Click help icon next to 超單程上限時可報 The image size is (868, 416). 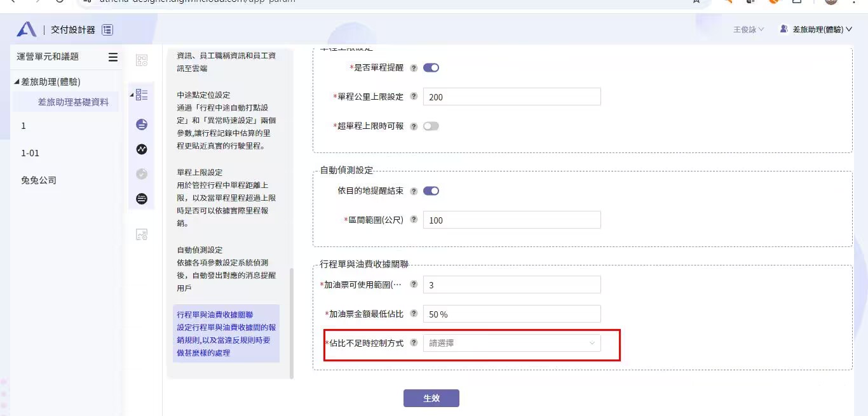[414, 126]
